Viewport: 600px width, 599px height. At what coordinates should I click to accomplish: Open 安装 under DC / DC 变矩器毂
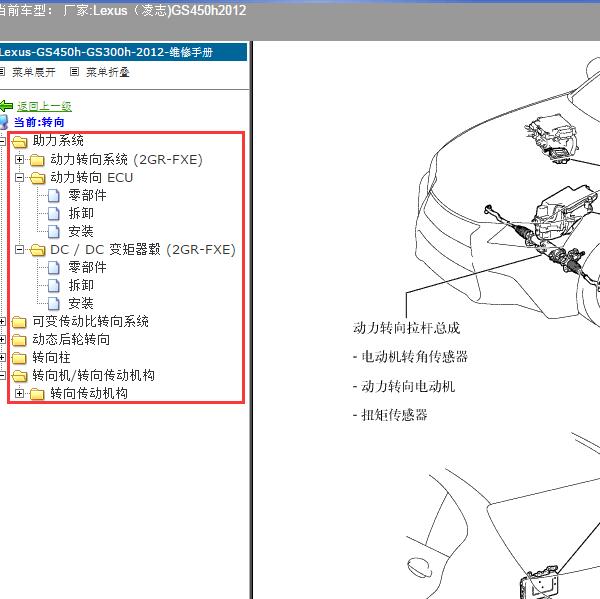coord(81,304)
